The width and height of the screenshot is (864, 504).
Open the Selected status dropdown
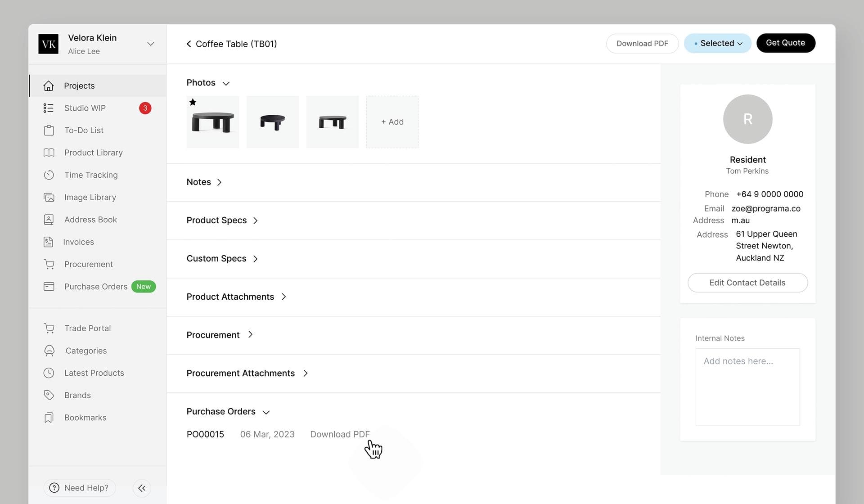click(717, 43)
